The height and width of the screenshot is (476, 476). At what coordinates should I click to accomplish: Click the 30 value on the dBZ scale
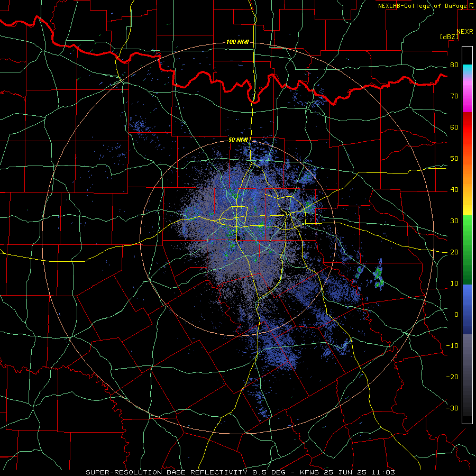click(454, 221)
